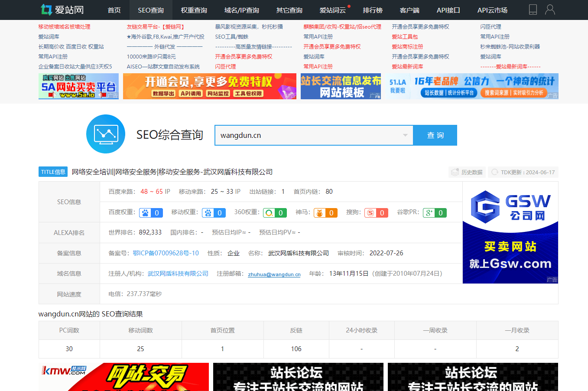
Task: Open the 其它查询 menu
Action: 289,10
